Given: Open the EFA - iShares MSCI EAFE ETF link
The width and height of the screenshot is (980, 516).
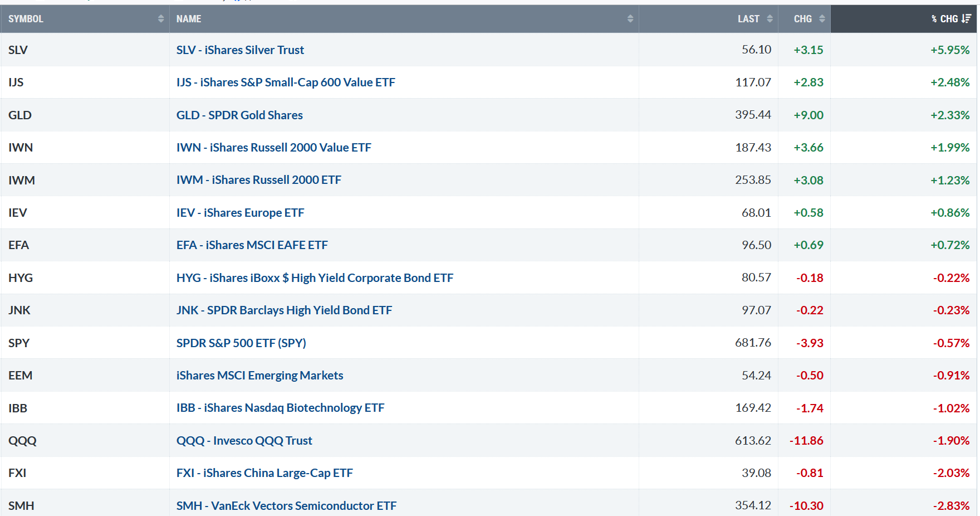Looking at the screenshot, I should coord(252,245).
